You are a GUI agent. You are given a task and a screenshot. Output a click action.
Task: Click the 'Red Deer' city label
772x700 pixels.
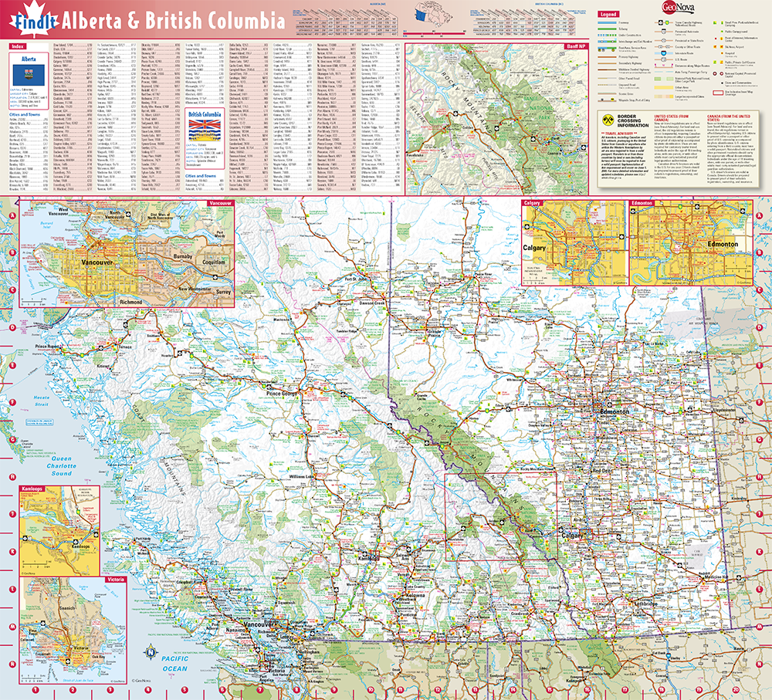pos(601,471)
